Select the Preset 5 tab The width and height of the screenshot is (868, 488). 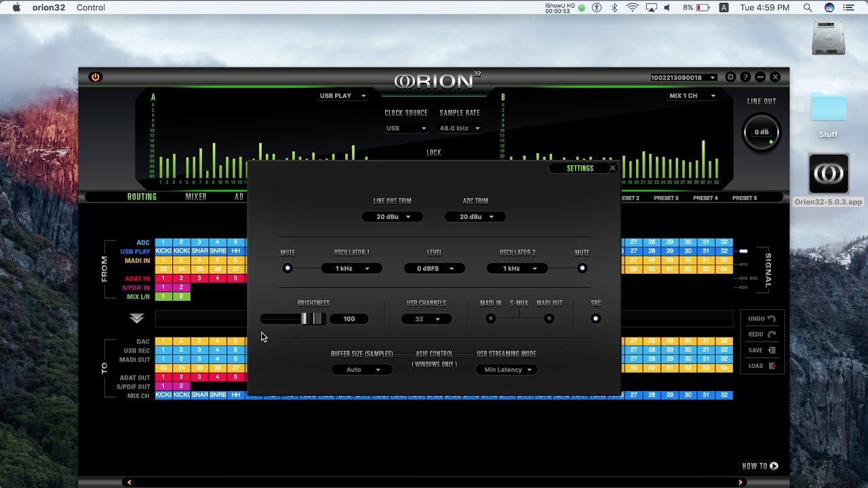pos(744,198)
